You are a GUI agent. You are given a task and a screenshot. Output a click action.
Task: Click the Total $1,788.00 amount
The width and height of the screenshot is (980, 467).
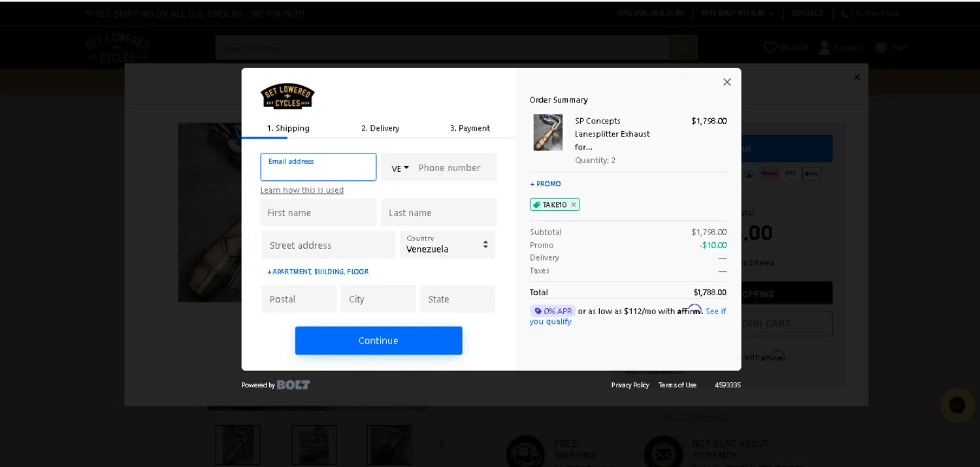pos(710,292)
